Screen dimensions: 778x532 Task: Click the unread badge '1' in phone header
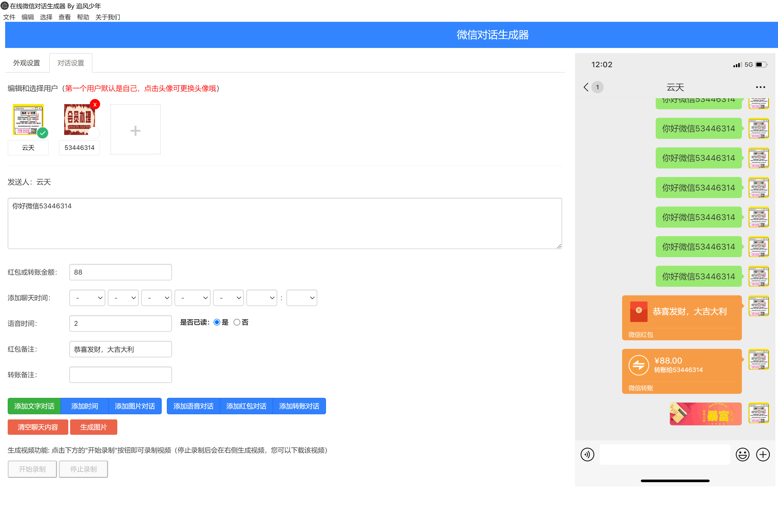(597, 87)
